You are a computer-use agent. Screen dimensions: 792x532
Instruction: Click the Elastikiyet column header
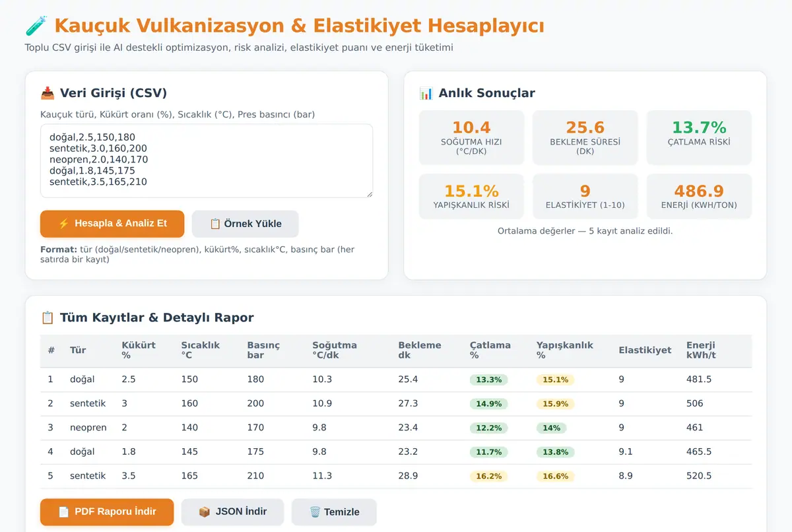pyautogui.click(x=645, y=350)
